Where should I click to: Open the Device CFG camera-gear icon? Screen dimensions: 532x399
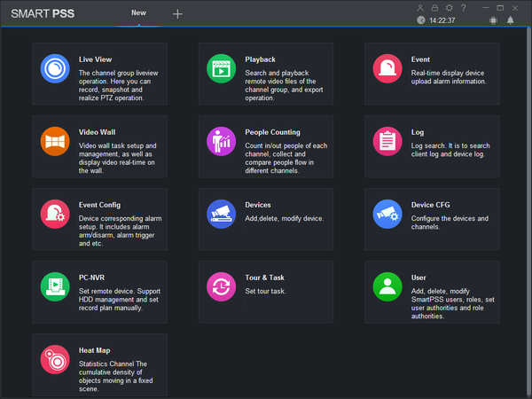click(387, 214)
